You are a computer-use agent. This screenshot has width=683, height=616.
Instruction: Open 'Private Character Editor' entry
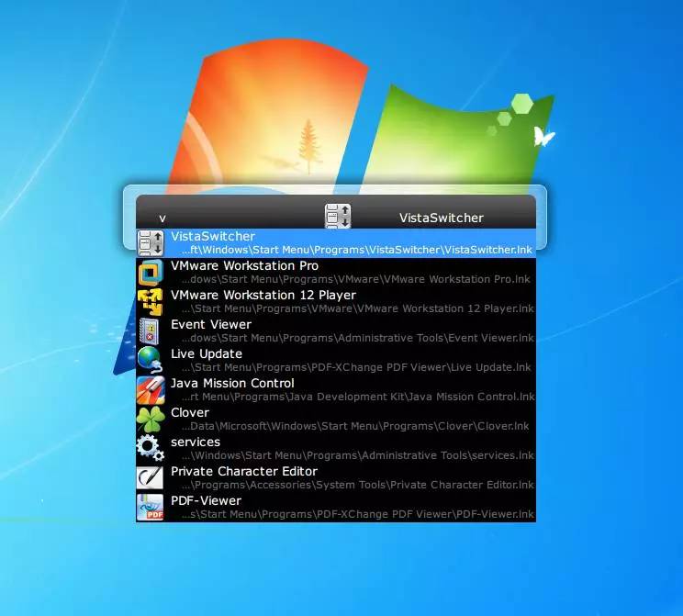[244, 471]
